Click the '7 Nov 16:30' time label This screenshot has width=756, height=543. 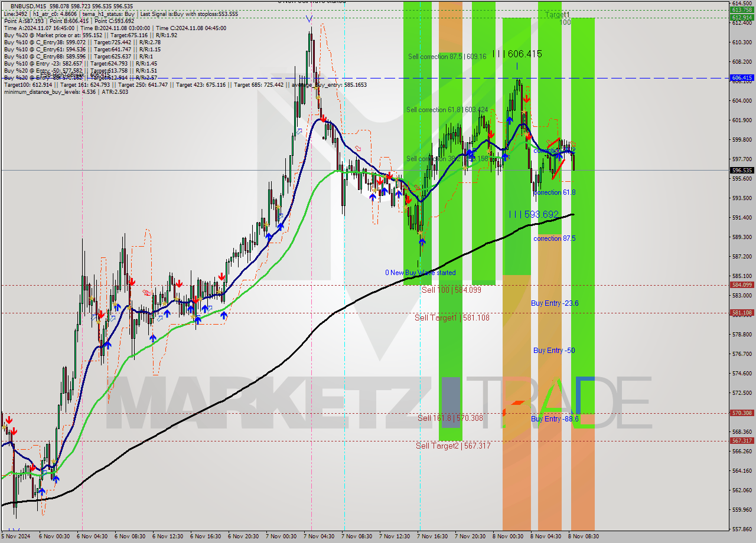pyautogui.click(x=434, y=536)
